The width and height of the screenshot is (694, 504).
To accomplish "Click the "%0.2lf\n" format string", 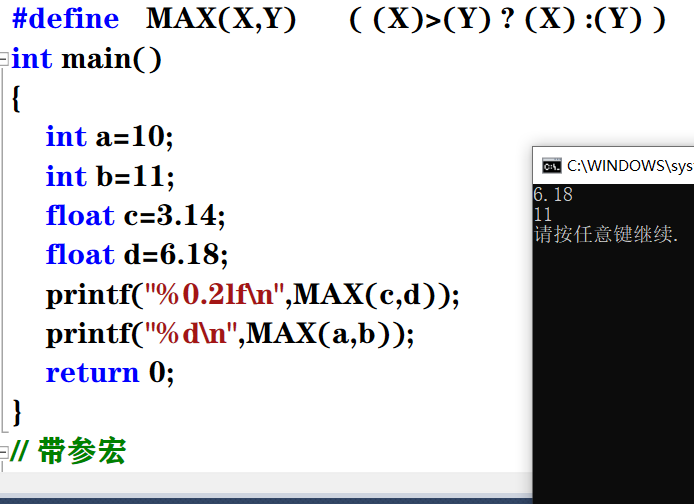I will point(214,294).
